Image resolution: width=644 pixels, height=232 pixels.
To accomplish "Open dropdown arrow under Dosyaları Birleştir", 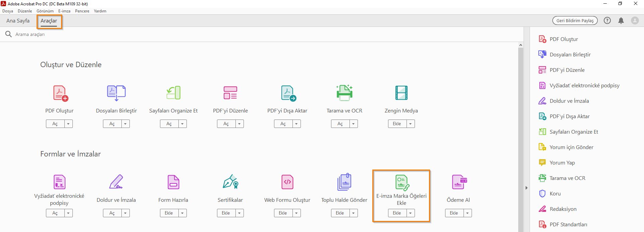I will tap(125, 124).
